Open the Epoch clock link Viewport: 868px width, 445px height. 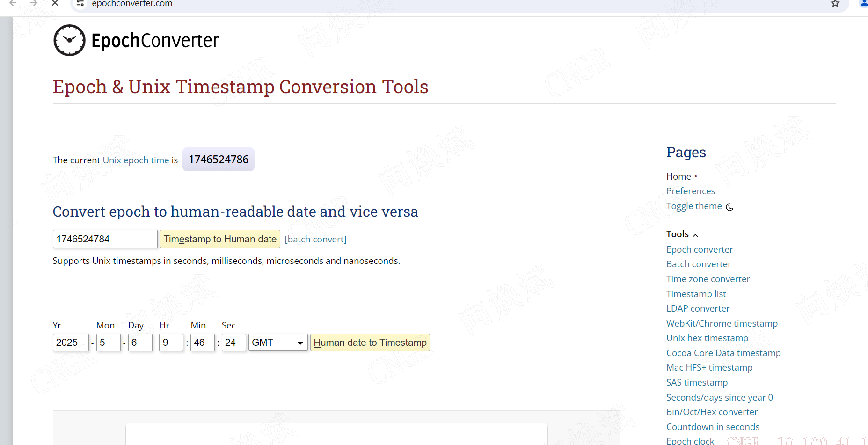(690, 441)
